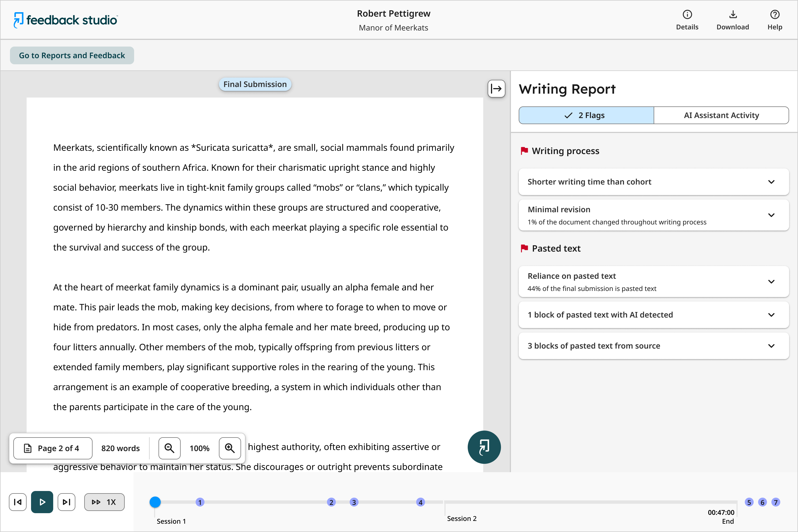Switch to the AI Assistant Activity tab
798x532 pixels.
pos(721,115)
